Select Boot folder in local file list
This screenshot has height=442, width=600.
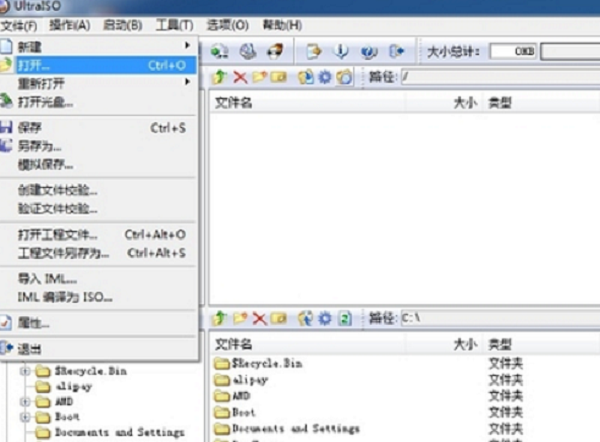[x=235, y=412]
